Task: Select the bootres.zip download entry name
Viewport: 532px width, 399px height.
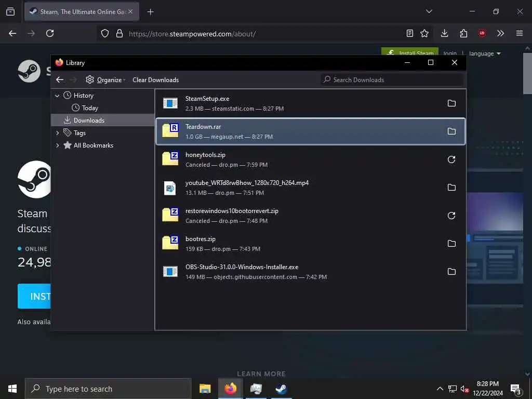Action: click(x=200, y=239)
